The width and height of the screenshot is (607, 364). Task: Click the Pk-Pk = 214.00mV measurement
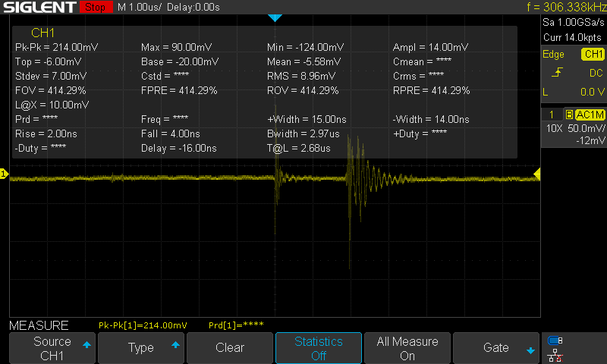click(56, 47)
